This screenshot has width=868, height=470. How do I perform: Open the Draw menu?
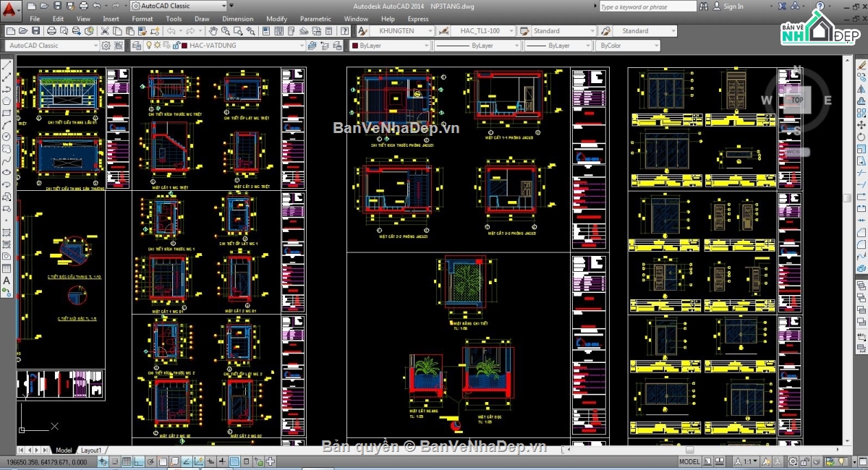(x=202, y=19)
